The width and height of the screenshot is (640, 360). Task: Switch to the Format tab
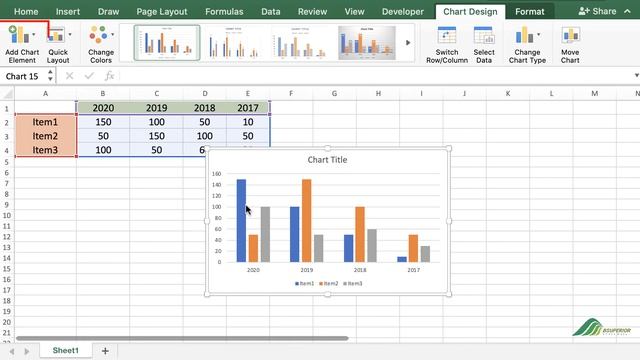click(x=529, y=11)
